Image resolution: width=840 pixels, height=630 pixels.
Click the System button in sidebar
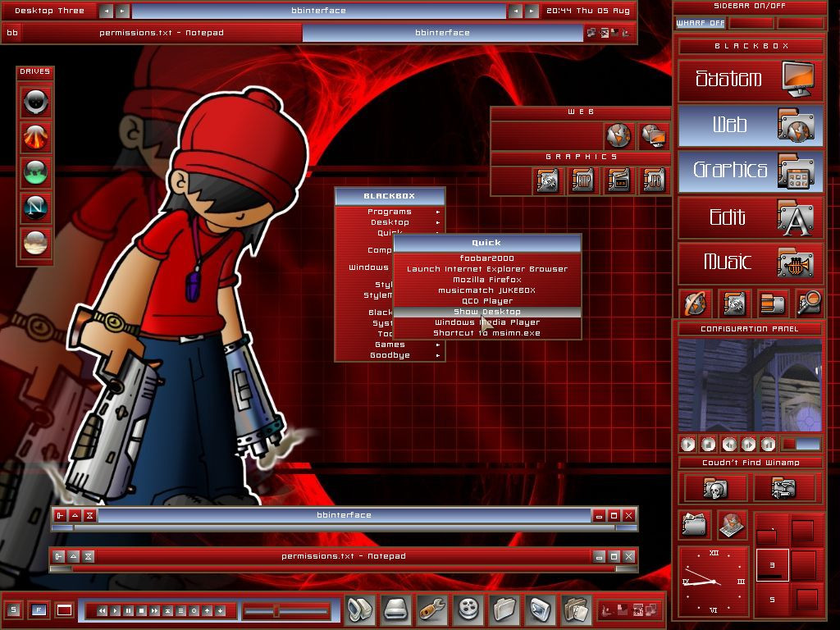click(751, 80)
